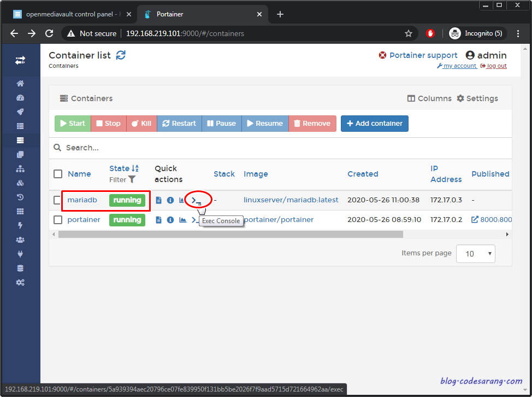Go back with the browser back arrow
Viewport: 532px width, 397px height.
pos(14,33)
